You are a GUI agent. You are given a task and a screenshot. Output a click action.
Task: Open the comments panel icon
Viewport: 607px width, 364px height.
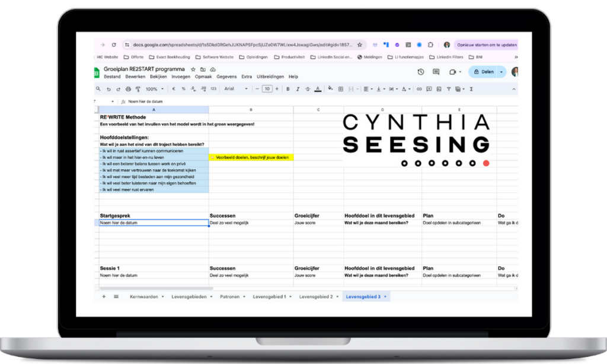[436, 72]
